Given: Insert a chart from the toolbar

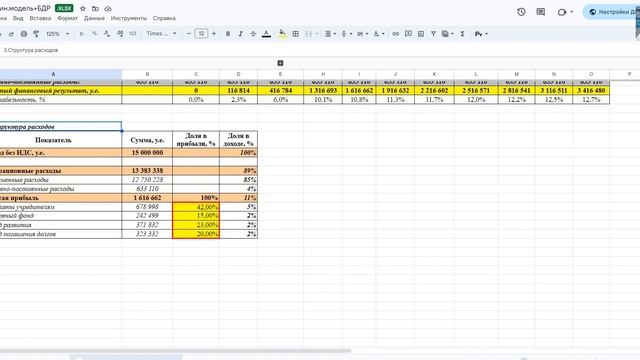Looking at the screenshot, I should click(x=421, y=34).
